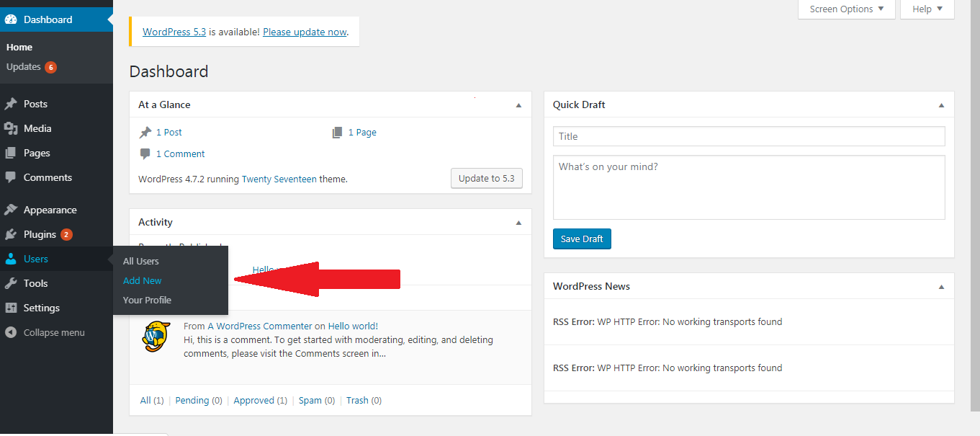Select All Users from the Users flyout
This screenshot has width=980, height=436.
tap(141, 261)
